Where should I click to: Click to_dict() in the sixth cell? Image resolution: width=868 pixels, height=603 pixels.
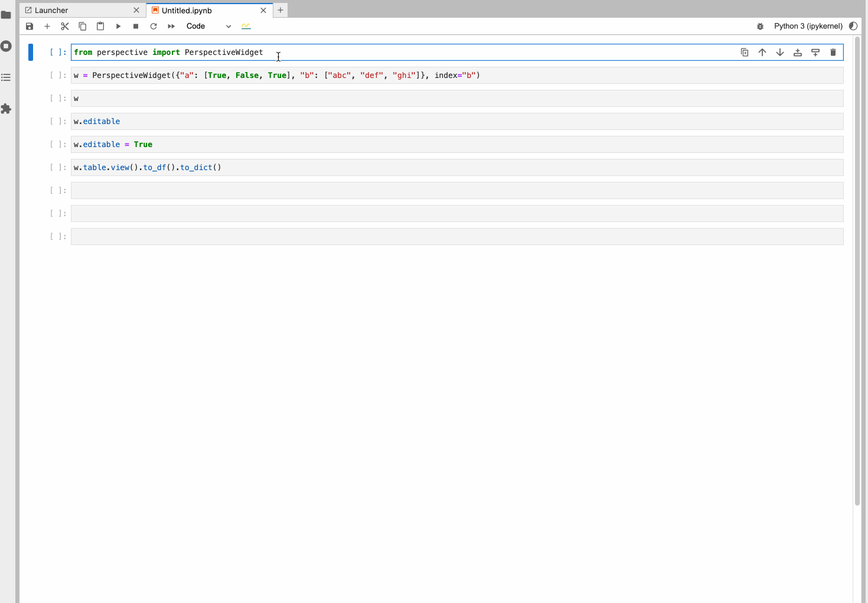click(x=201, y=168)
